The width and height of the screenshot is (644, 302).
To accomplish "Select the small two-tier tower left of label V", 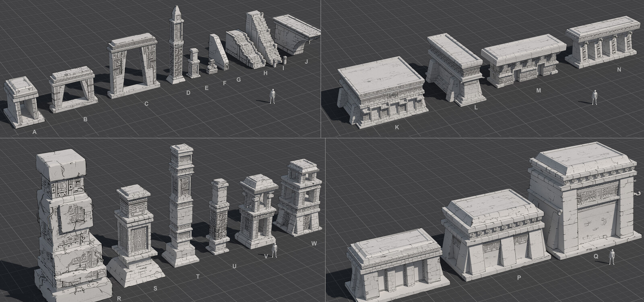I will 258,211.
